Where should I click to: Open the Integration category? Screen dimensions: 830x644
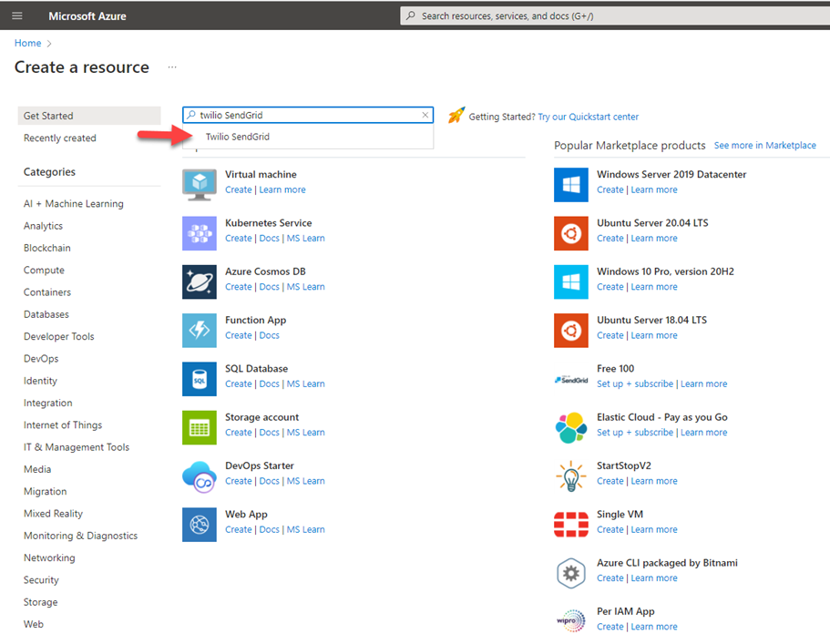point(47,404)
